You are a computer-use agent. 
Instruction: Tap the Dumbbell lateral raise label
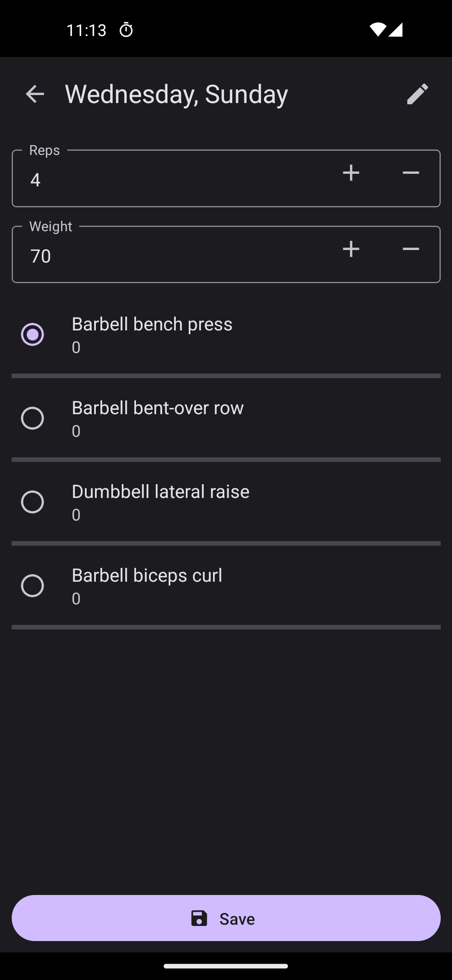point(160,492)
